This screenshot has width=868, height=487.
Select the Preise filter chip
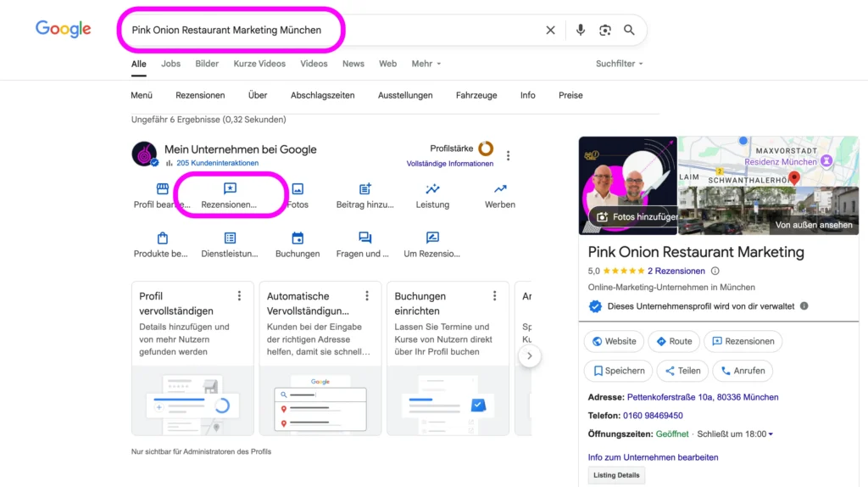[570, 95]
